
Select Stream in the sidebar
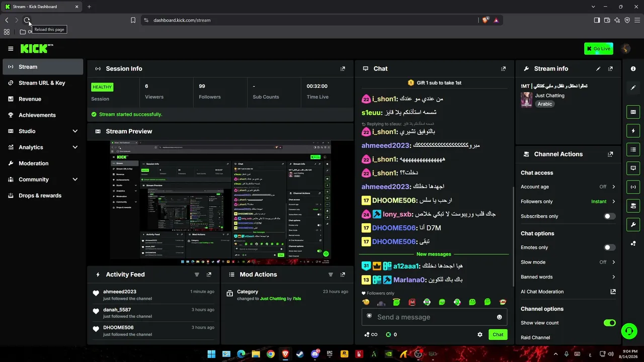pos(43,67)
